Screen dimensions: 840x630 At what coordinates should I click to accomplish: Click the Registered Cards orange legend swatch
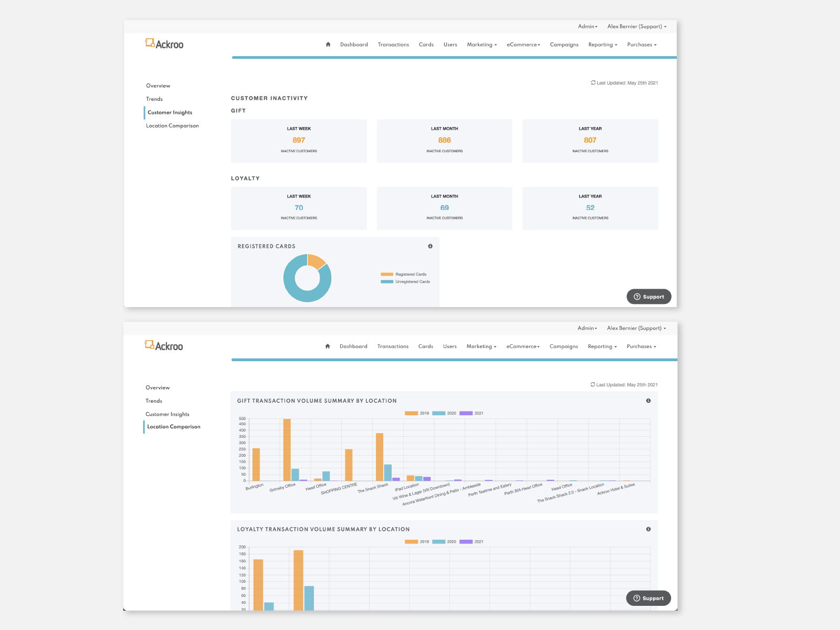[386, 274]
